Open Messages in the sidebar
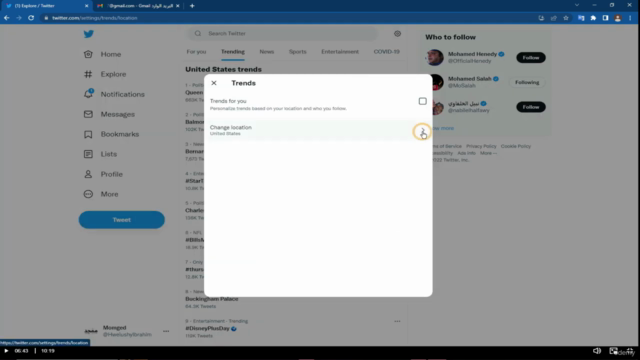The height and width of the screenshot is (360, 640). tap(109, 114)
